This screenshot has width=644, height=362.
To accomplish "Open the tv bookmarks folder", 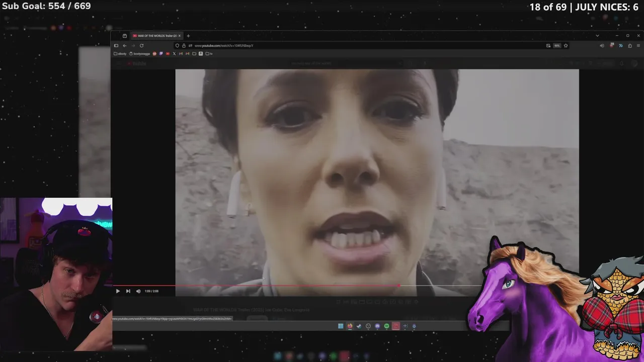I will (209, 54).
